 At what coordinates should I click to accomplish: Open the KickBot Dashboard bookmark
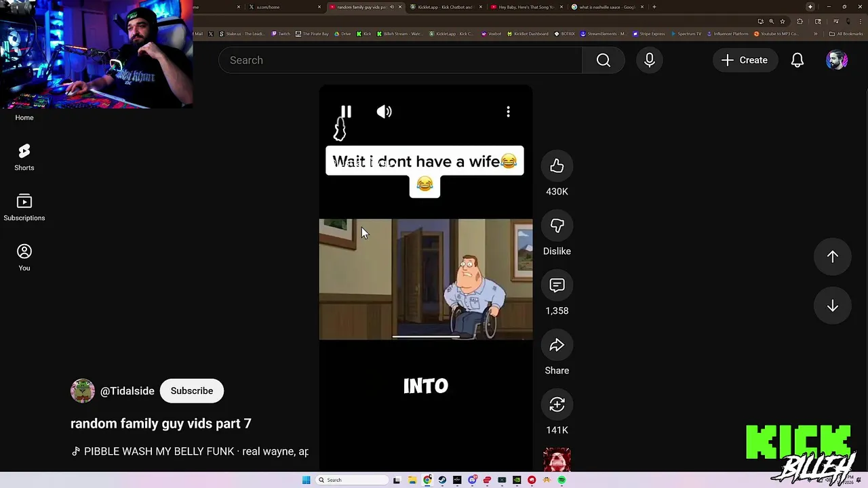point(528,34)
